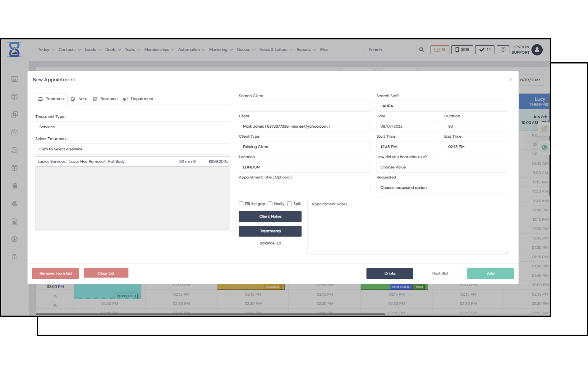Click the Appointment Notes text area

coord(407,227)
